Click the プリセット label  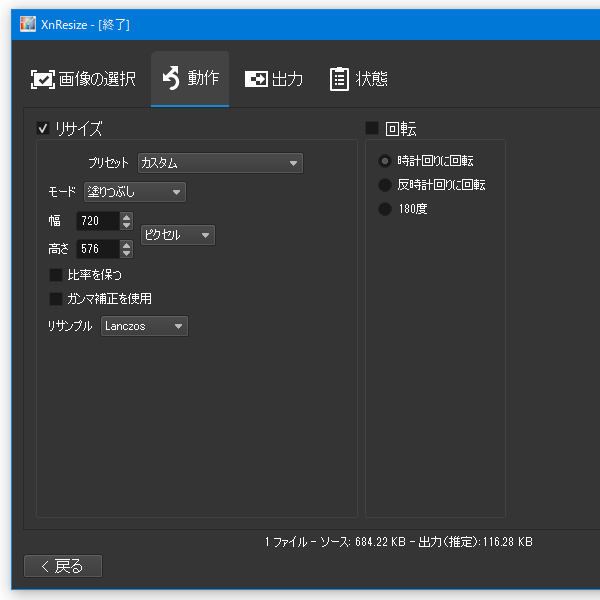(x=108, y=163)
